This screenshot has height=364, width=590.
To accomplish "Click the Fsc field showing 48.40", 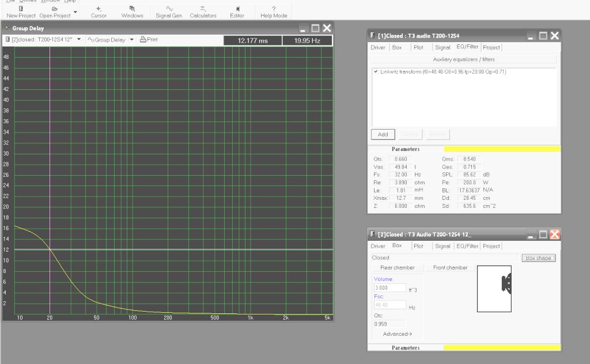I will point(390,305).
